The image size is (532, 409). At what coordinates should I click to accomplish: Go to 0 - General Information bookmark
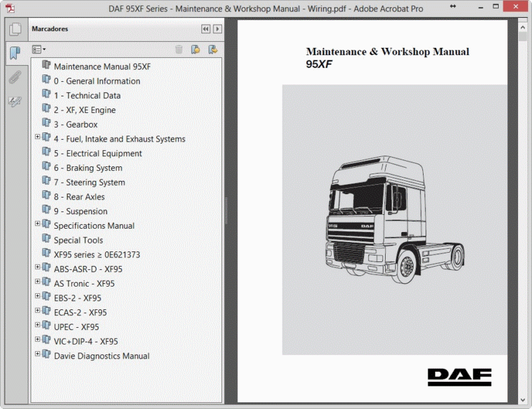coord(97,81)
